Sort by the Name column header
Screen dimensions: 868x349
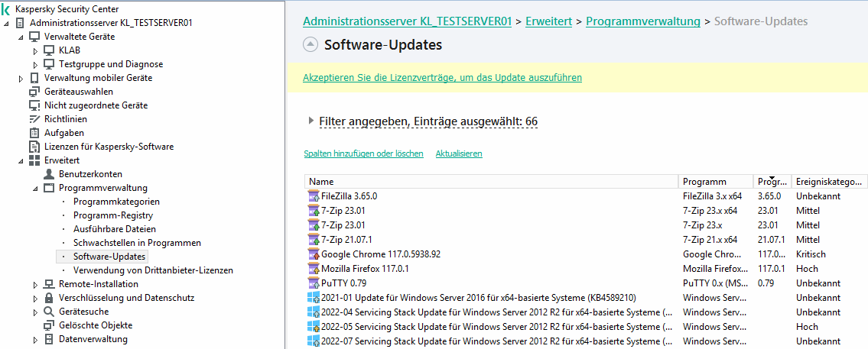[x=492, y=182]
